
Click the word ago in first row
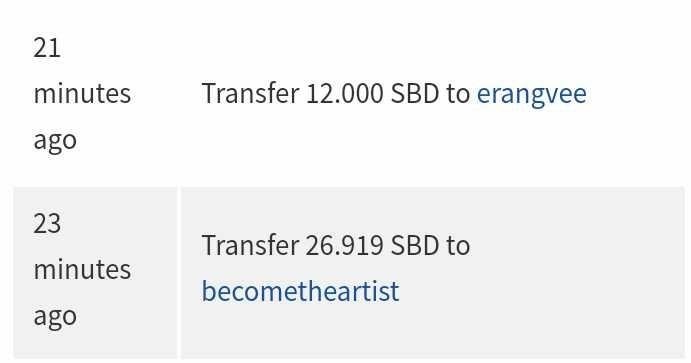coord(55,142)
